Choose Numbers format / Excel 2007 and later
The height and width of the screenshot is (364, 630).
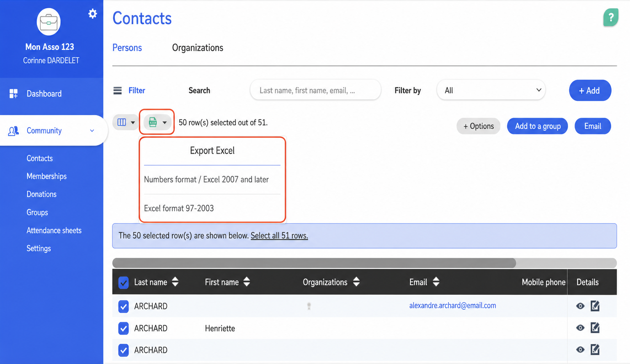click(206, 180)
